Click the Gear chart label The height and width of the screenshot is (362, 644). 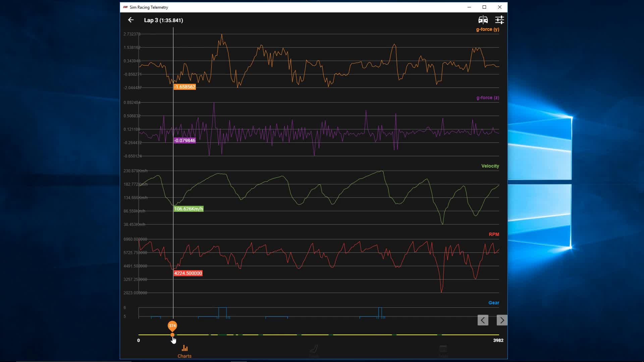pyautogui.click(x=493, y=303)
